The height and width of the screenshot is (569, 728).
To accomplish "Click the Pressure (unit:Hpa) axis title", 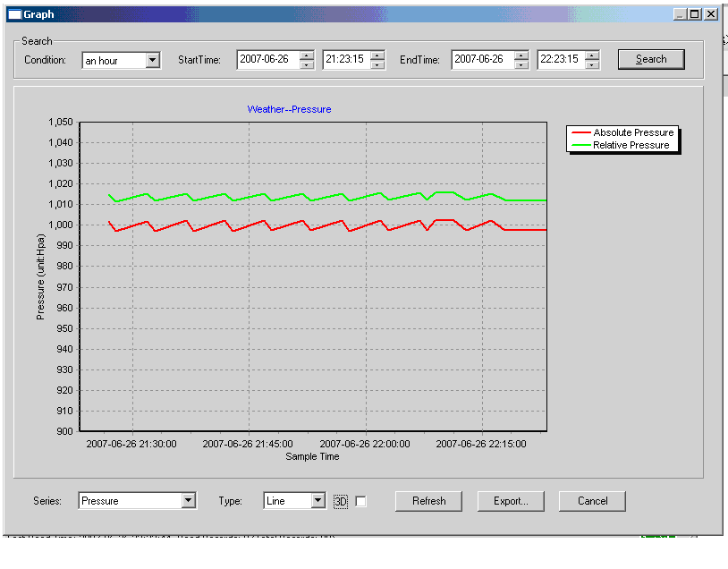I will coord(40,276).
